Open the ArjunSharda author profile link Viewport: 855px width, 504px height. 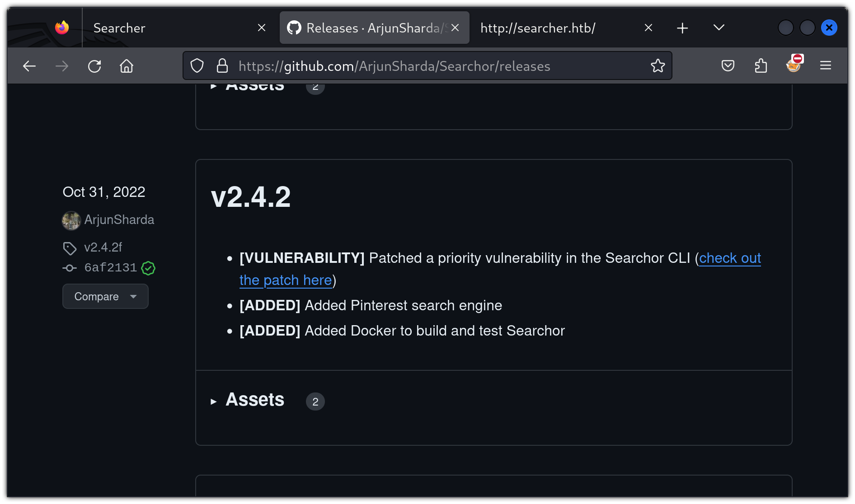pyautogui.click(x=119, y=220)
